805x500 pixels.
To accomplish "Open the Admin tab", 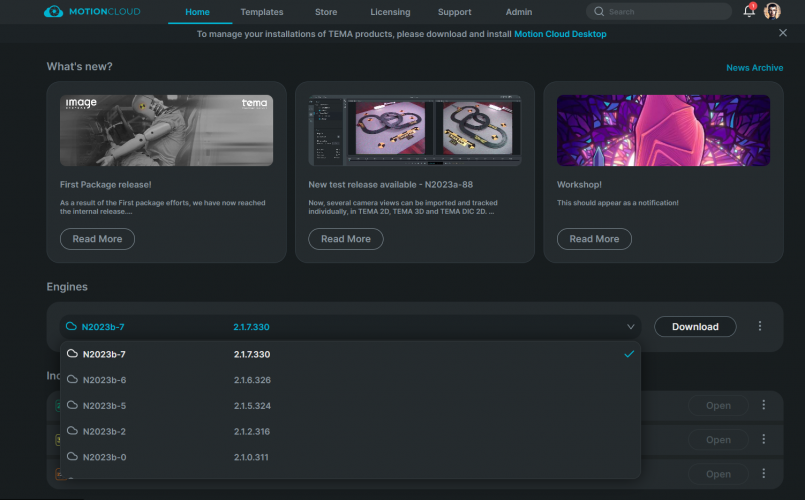I will (x=519, y=12).
